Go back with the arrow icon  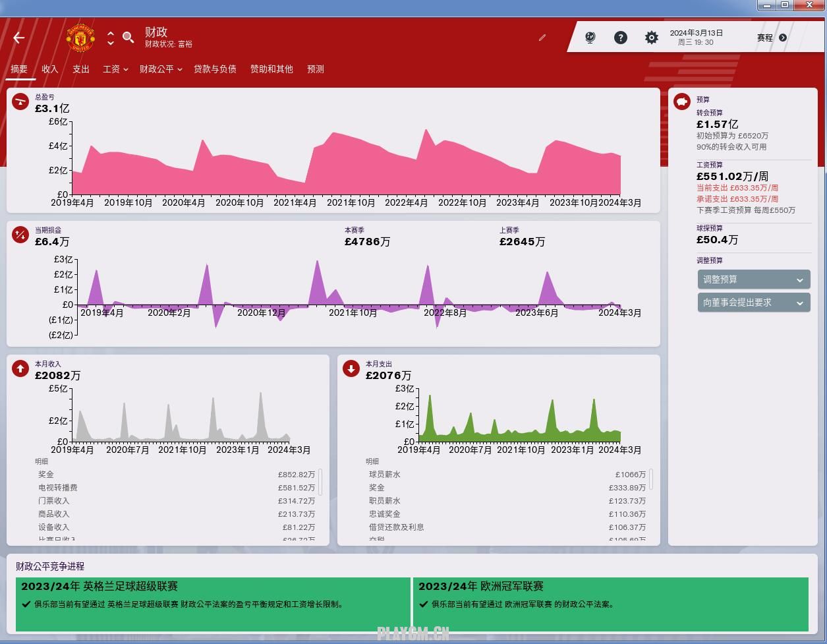tap(19, 38)
